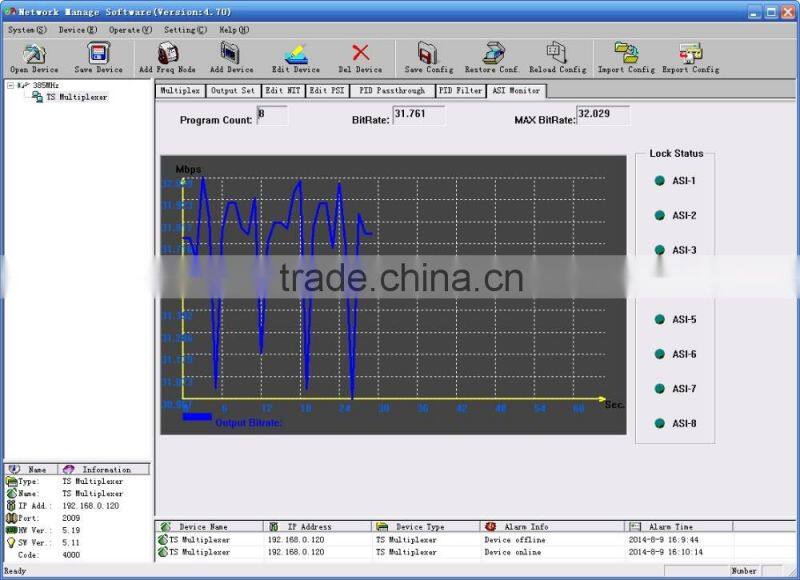The width and height of the screenshot is (800, 580).
Task: Click the MAX BitRate value field
Action: (603, 115)
